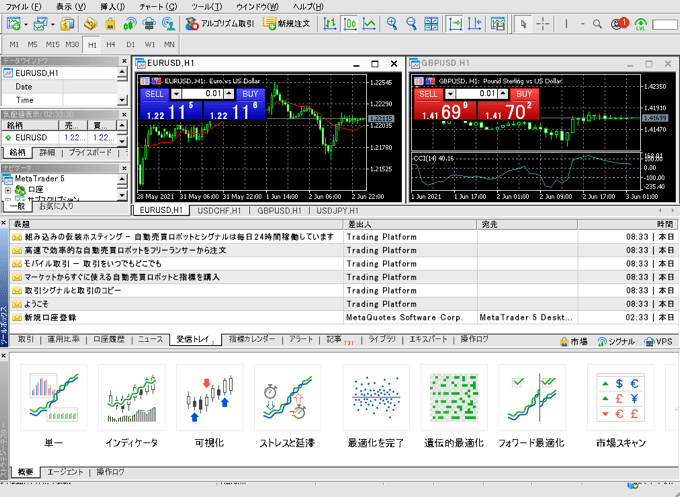The width and height of the screenshot is (680, 497).
Task: Tile chart windows using grid icon
Action: tap(431, 24)
